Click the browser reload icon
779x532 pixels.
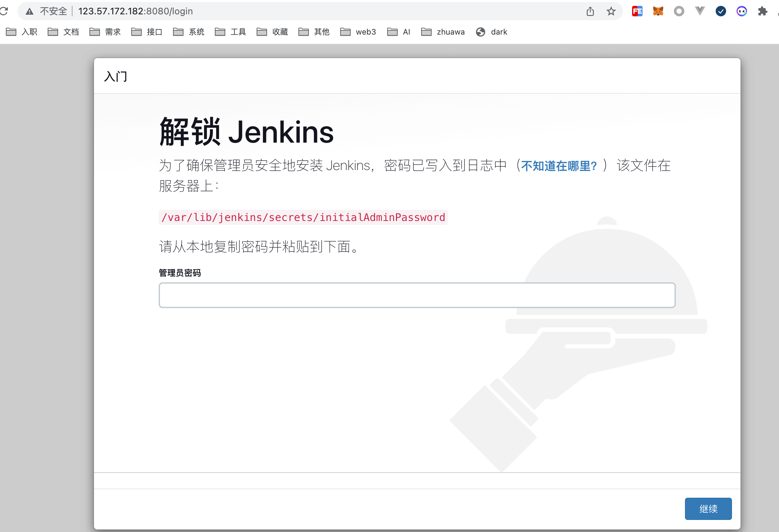click(4, 11)
